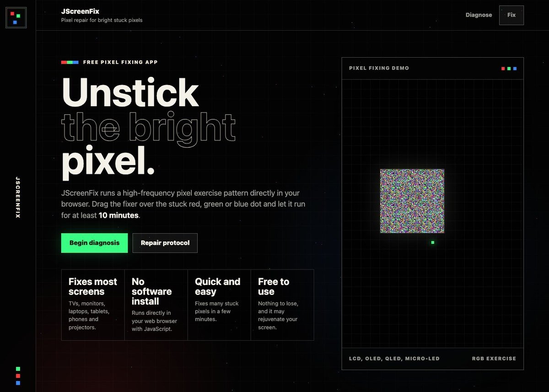549x392 pixels.
Task: Click the "Unstick" headline word
Action: pyautogui.click(x=130, y=93)
